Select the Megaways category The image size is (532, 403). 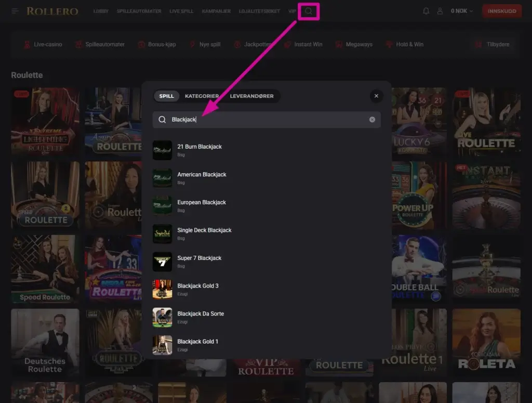pyautogui.click(x=354, y=45)
